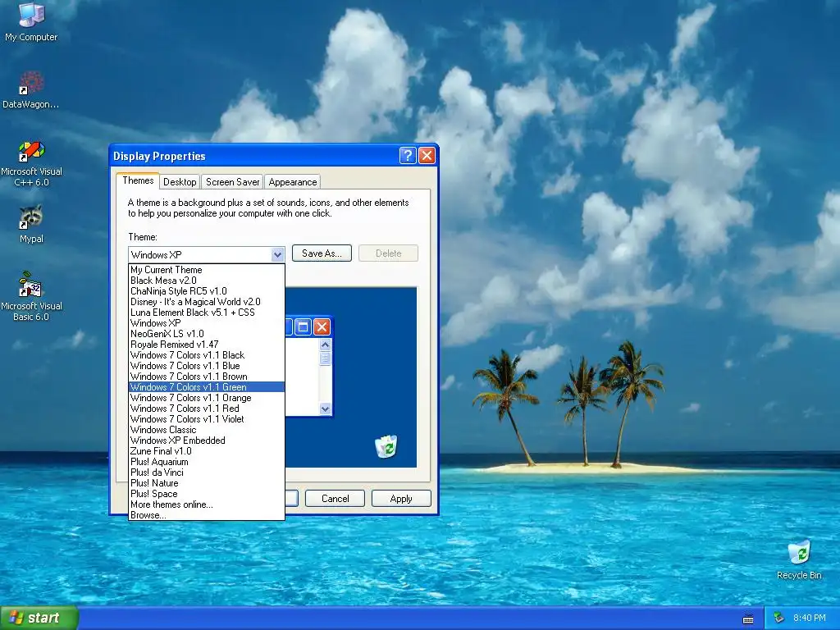Choose Windows 7 Colors v1.1 Blue
The image size is (840, 630).
pos(207,366)
